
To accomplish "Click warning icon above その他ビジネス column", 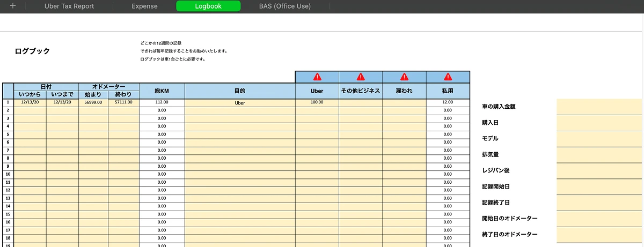I will tap(361, 77).
